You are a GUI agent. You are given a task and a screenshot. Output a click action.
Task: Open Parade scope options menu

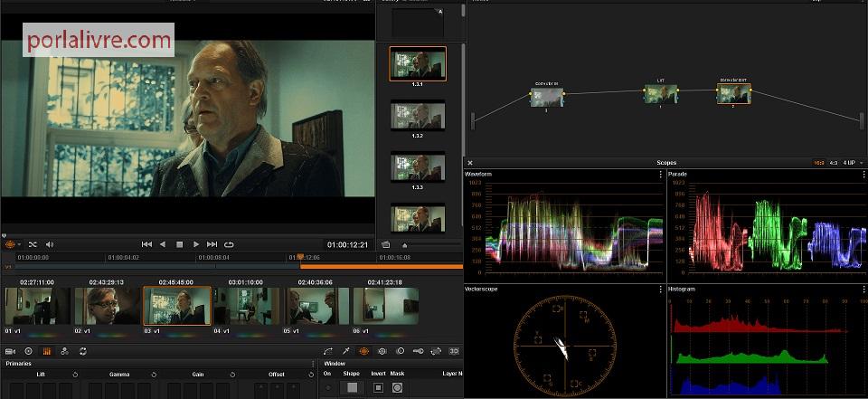coord(863,175)
